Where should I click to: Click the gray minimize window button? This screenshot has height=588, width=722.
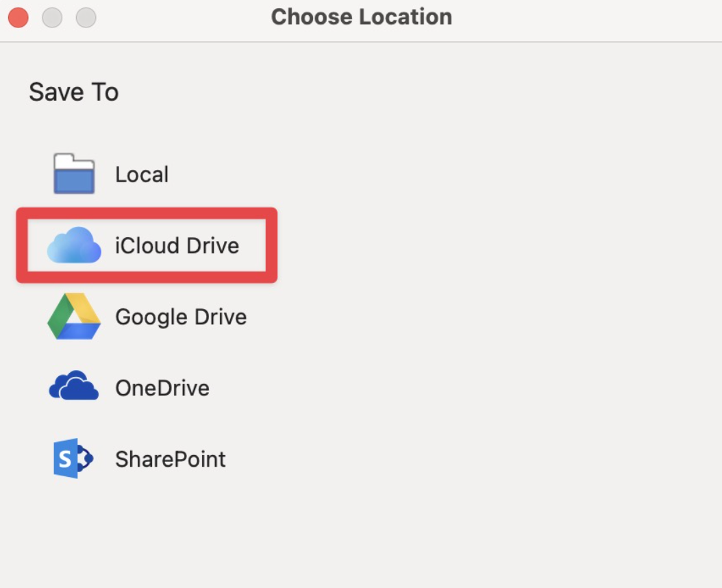click(52, 18)
